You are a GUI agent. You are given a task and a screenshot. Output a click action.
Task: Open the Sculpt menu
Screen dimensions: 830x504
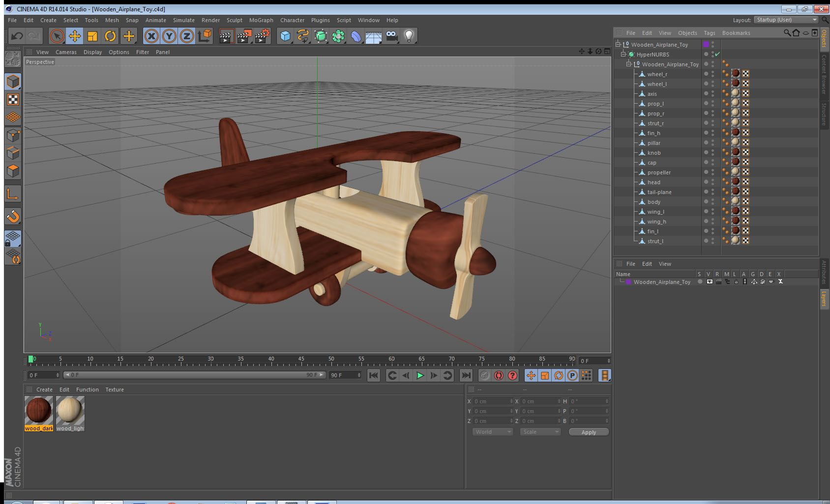pos(234,20)
